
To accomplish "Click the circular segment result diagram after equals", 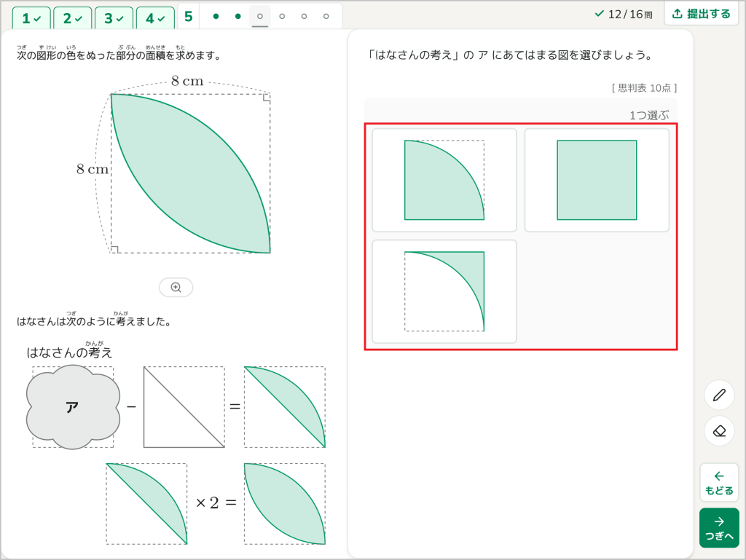I will [285, 407].
